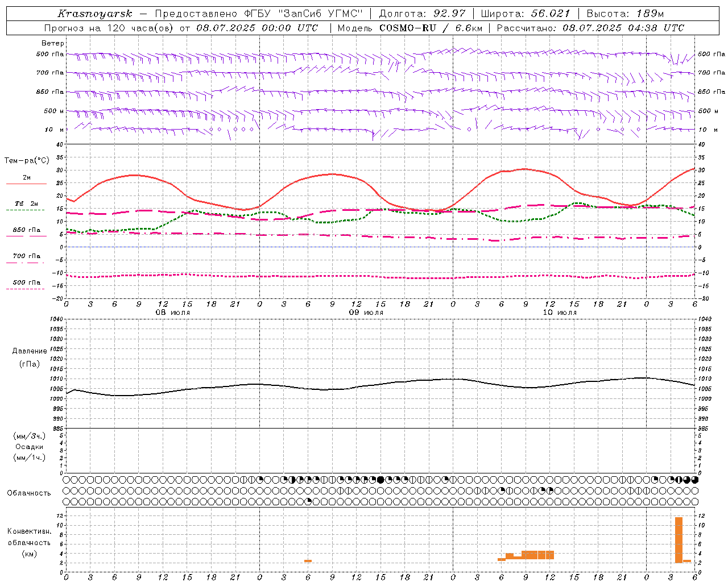728x582 pixels.
Task: Select the 'Td 2м' dew point legend entry
Action: click(26, 203)
